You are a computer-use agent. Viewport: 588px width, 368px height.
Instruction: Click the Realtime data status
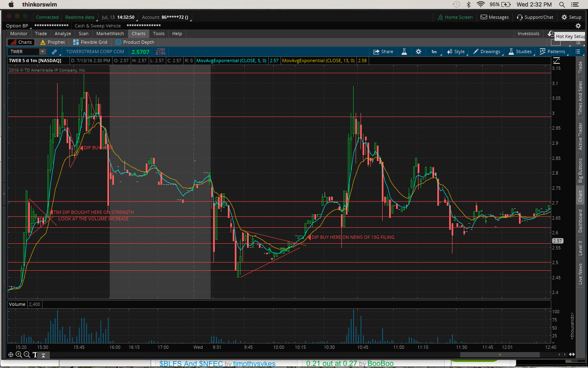pos(80,17)
